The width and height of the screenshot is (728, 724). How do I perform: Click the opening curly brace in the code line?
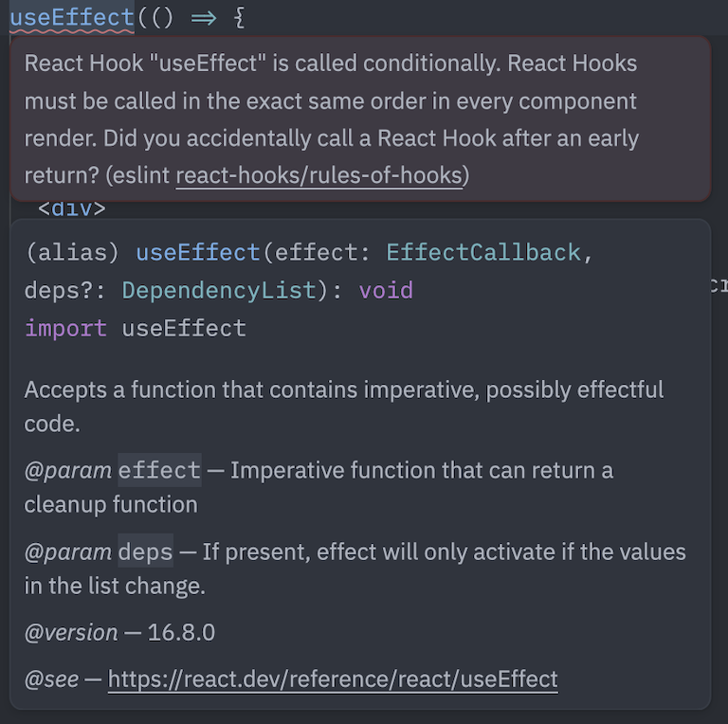tap(239, 18)
